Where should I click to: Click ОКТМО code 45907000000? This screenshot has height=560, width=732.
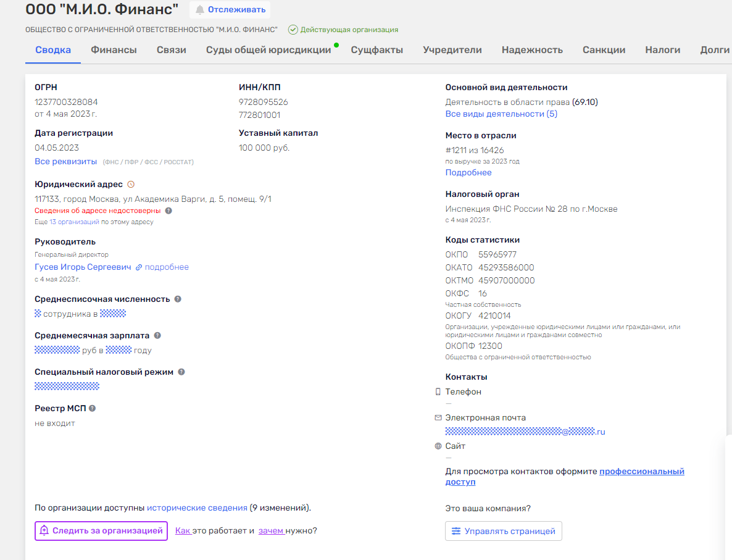click(x=507, y=281)
